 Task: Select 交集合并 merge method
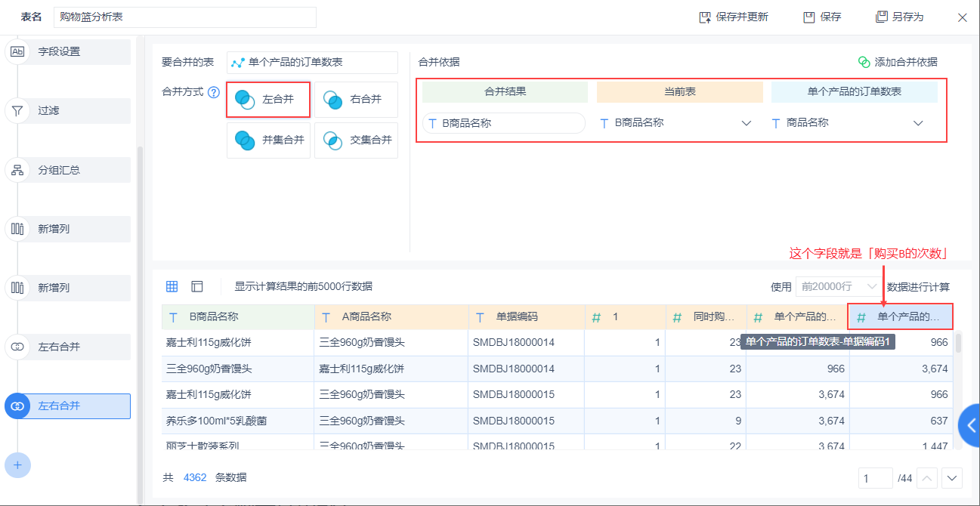coord(356,140)
